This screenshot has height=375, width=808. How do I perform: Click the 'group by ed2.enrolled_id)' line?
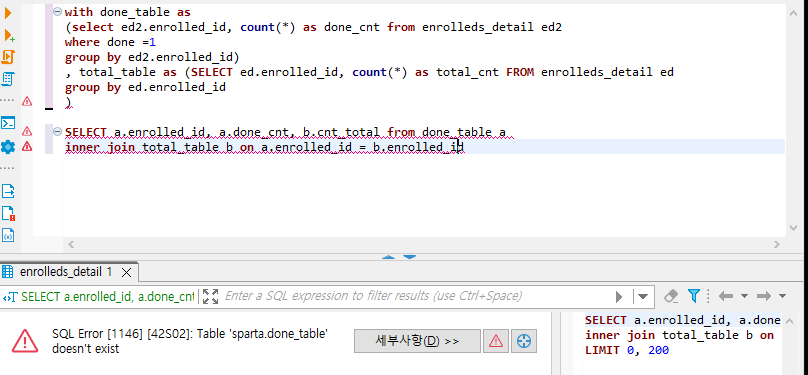click(152, 57)
